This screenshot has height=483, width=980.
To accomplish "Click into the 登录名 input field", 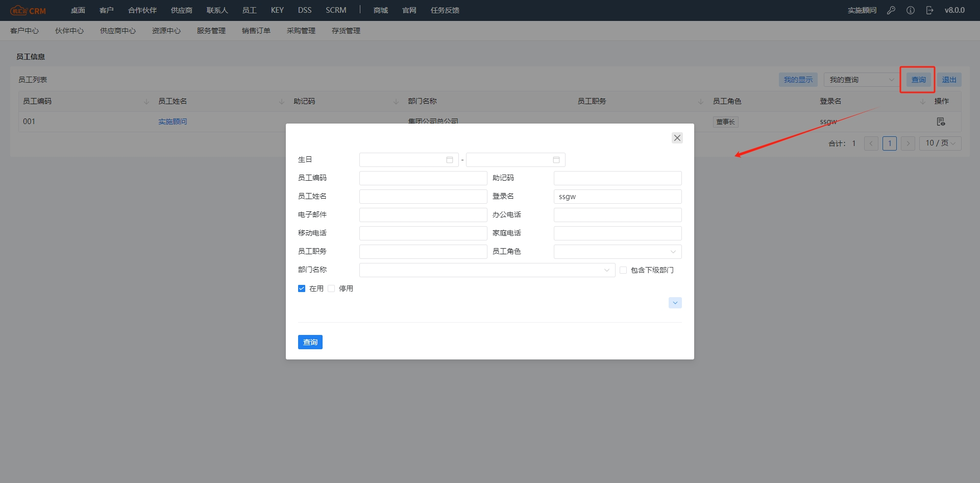I will click(x=617, y=197).
